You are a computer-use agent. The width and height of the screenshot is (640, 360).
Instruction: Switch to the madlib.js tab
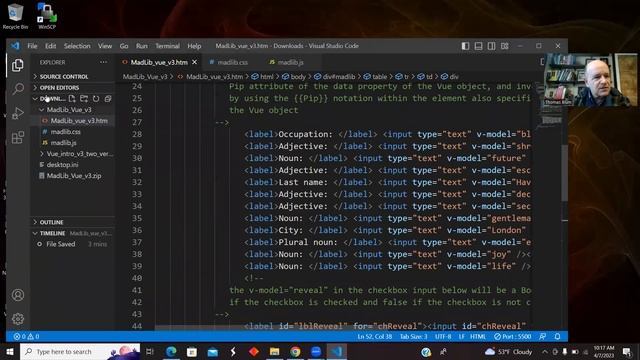(290, 62)
